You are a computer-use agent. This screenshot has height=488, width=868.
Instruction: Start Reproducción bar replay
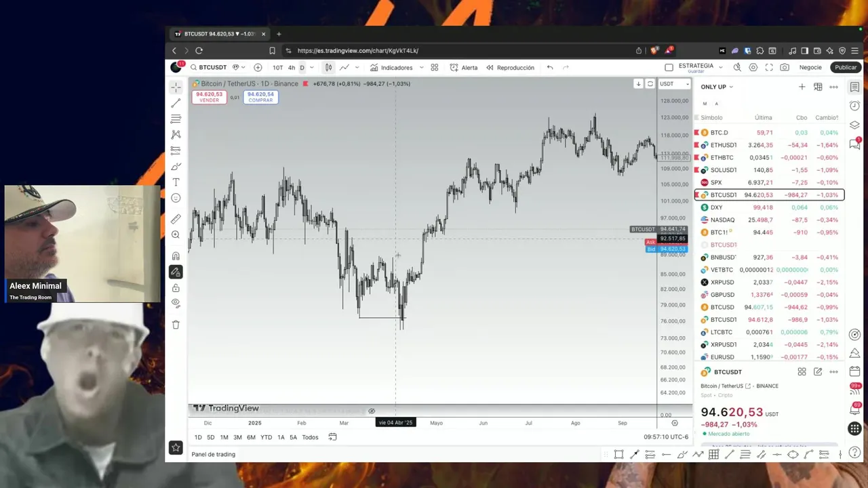(510, 67)
